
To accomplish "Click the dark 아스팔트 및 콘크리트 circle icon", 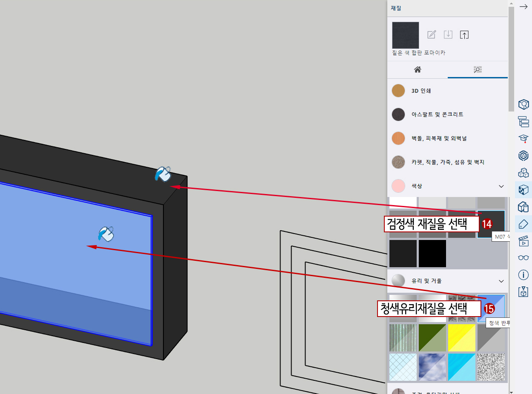I will 398,114.
